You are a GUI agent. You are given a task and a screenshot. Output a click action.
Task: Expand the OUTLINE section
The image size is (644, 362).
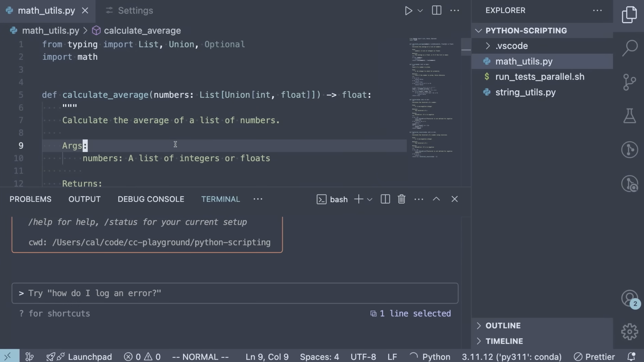503,325
